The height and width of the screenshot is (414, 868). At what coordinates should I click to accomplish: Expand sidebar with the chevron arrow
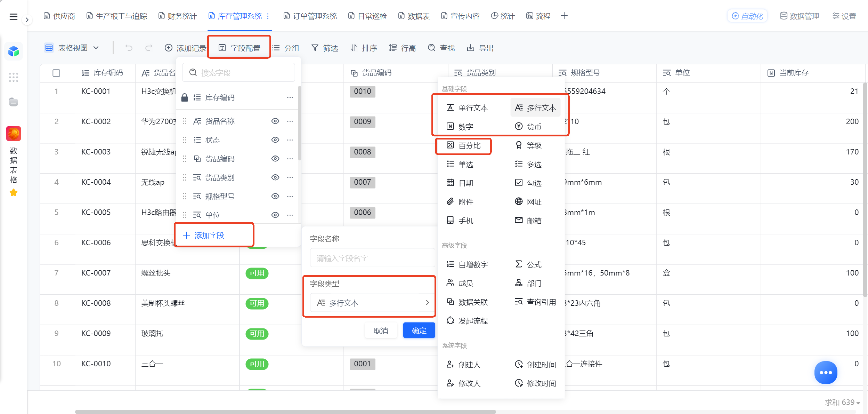pos(27,20)
